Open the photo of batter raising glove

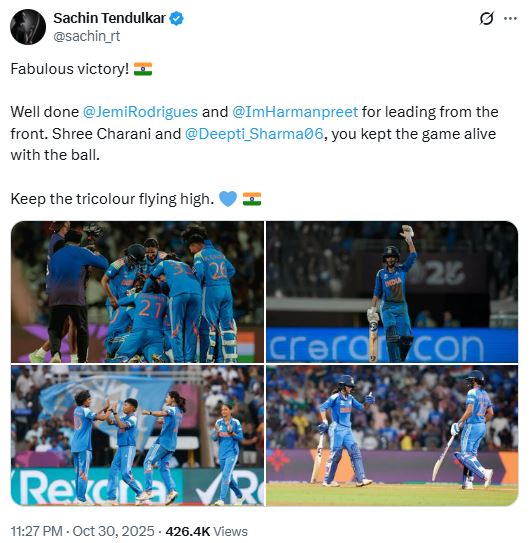(x=392, y=292)
